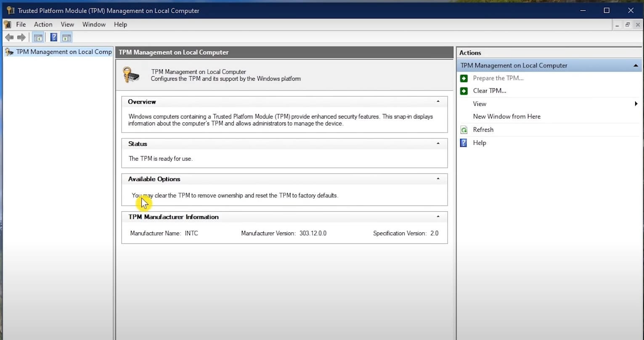Select TPM Management on Local Computer tree node
Viewport: 644px width, 340px height.
pos(64,52)
